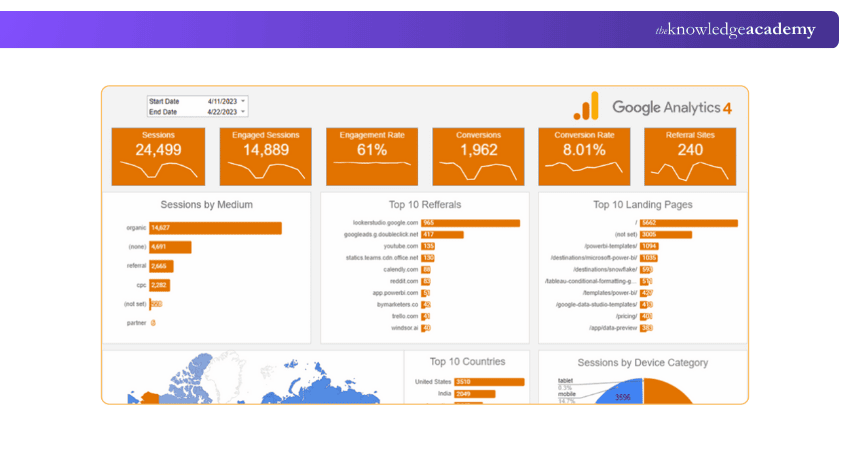Click the End Date value 4/22/2023
The image size is (850, 450).
click(x=222, y=112)
